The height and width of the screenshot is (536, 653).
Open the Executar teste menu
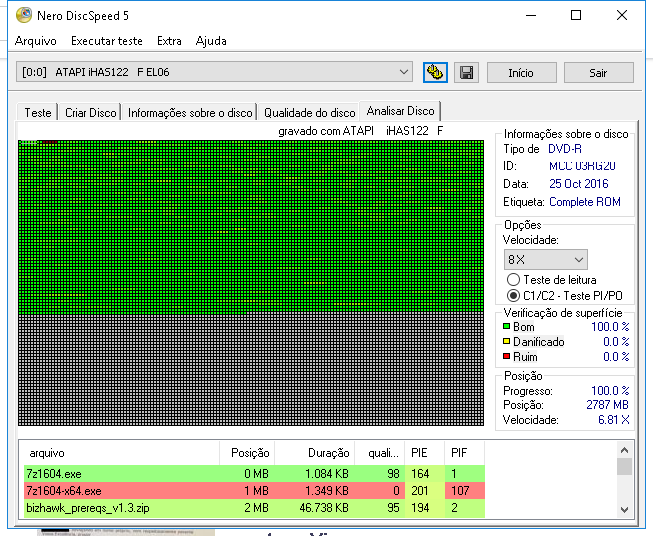click(x=107, y=41)
